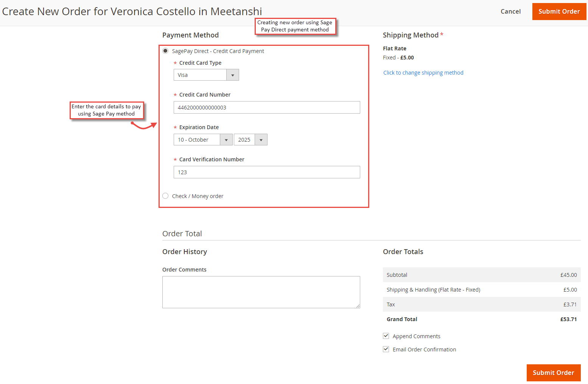The width and height of the screenshot is (588, 384).
Task: Open Credit Card Type dropdown showing Visa
Action: 206,75
